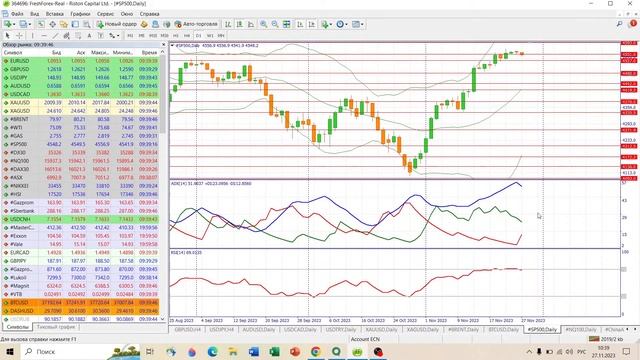Click the Бид column header

tap(56, 52)
